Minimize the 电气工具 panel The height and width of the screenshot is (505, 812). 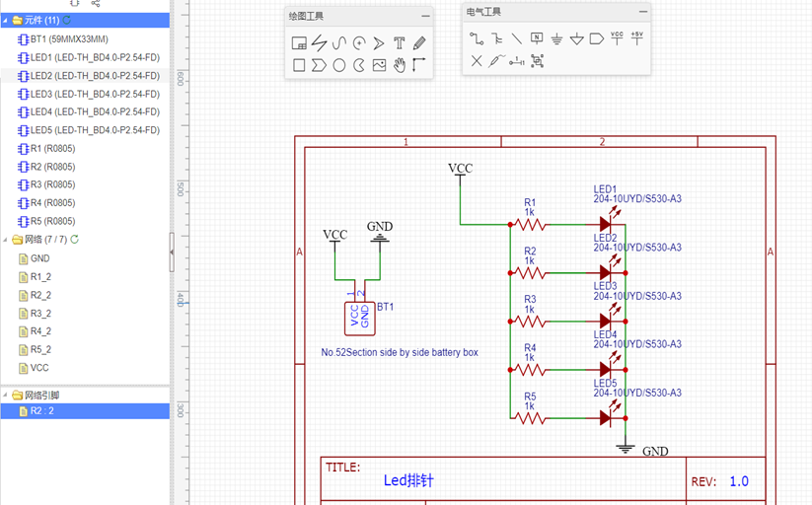coord(642,12)
